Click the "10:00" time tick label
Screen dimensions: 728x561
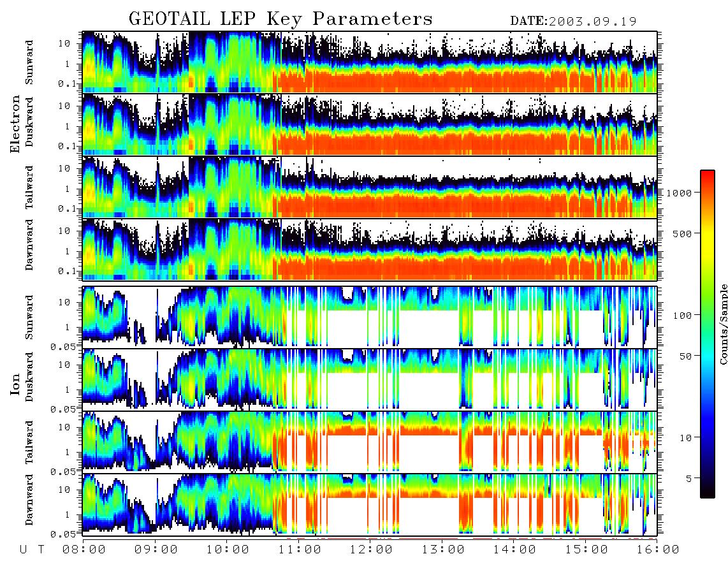pyautogui.click(x=228, y=550)
